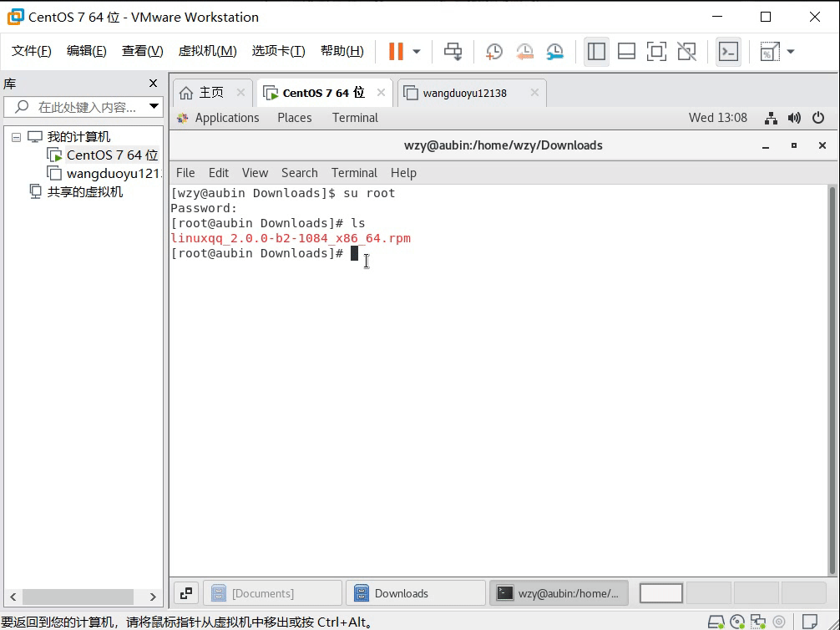
Task: Send Ctrl+Alt+Del to the guest OS
Action: (x=453, y=51)
